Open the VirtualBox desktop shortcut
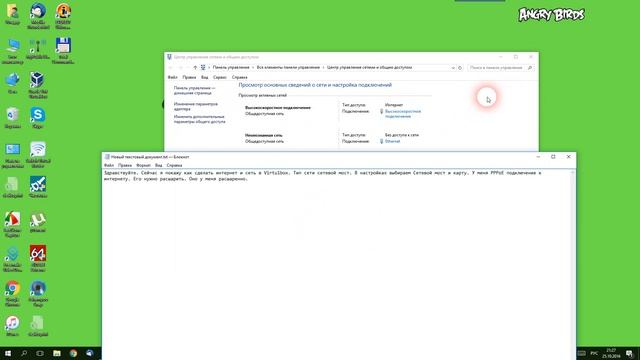This screenshot has height=360, width=640. coord(38,84)
